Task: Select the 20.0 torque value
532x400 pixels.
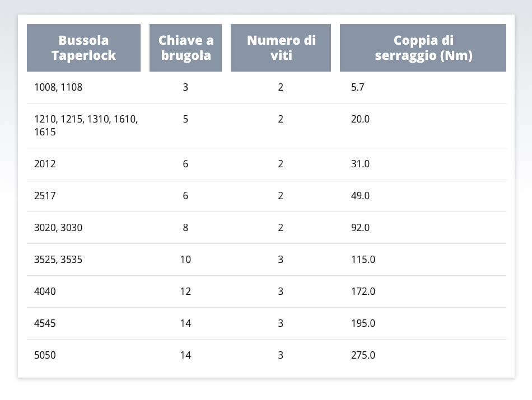Action: (x=360, y=119)
